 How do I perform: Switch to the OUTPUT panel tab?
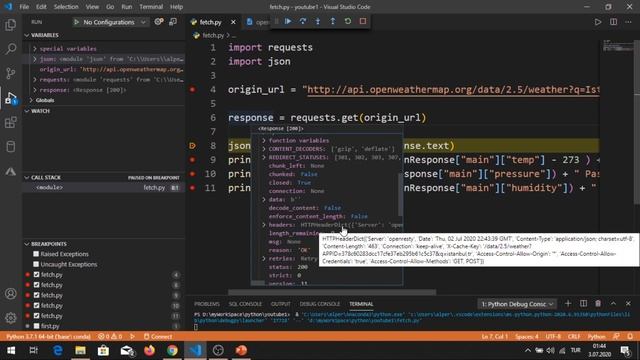[x=280, y=304]
